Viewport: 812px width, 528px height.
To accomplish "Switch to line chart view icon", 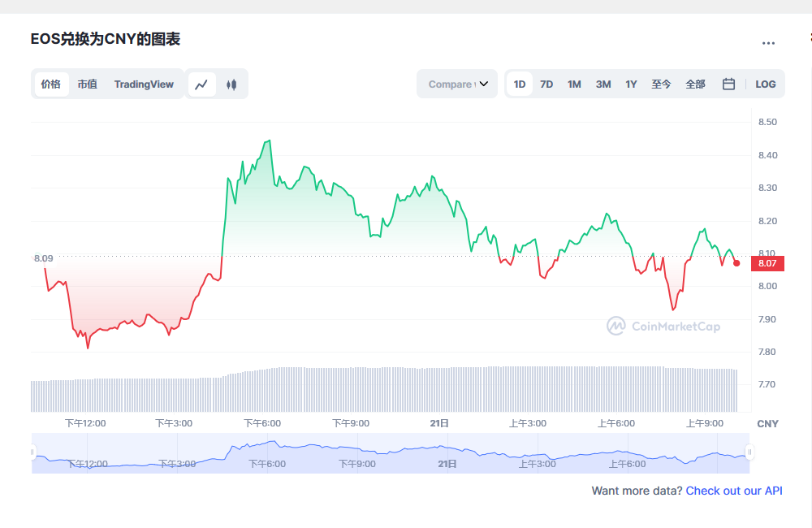I will click(x=202, y=84).
